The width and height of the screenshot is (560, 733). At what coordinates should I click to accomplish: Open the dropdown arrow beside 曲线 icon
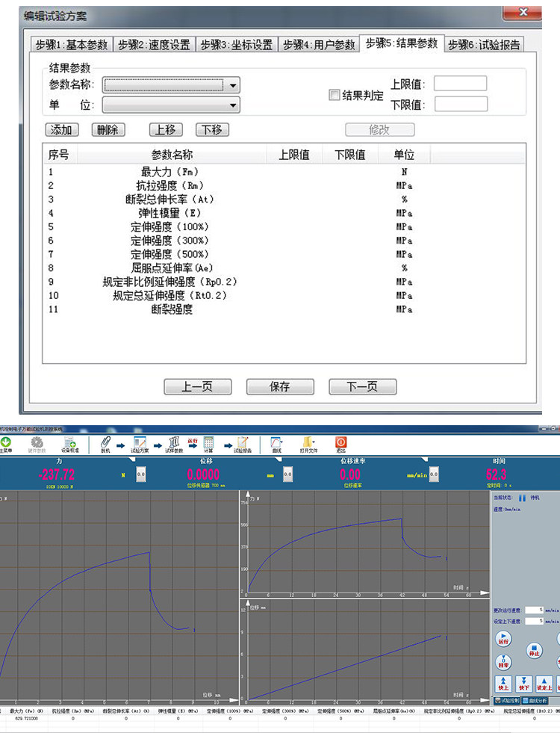tap(282, 442)
